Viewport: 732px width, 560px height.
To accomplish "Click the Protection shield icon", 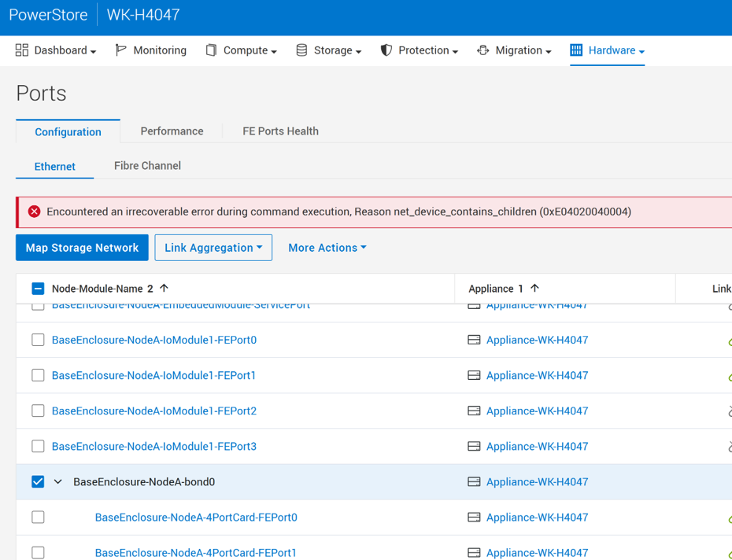I will pyautogui.click(x=386, y=50).
